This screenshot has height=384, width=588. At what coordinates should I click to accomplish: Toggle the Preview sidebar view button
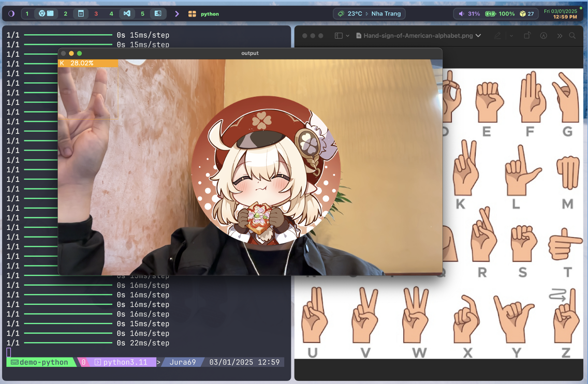(x=338, y=36)
